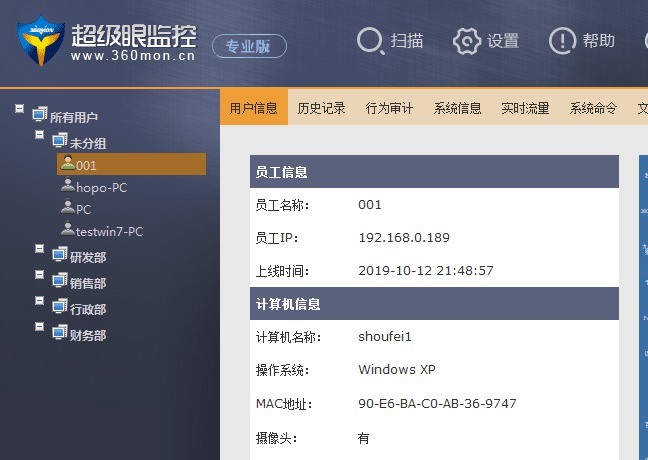Select testwin7-PC in the user tree
The image size is (648, 460).
pos(109,231)
